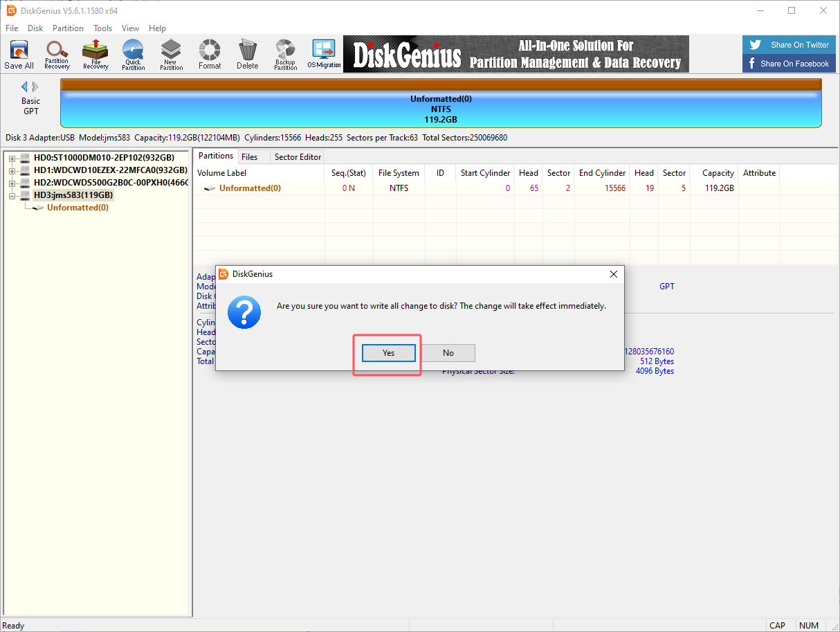This screenshot has width=840, height=632.
Task: Click the blue Unformatted NTFS partition bar
Action: coord(441,109)
